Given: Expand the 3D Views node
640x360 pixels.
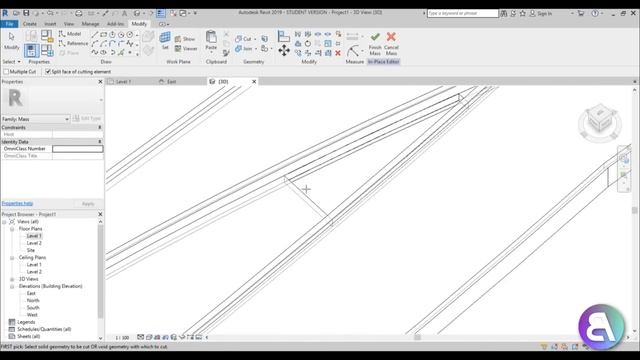Looking at the screenshot, I should coord(12,279).
